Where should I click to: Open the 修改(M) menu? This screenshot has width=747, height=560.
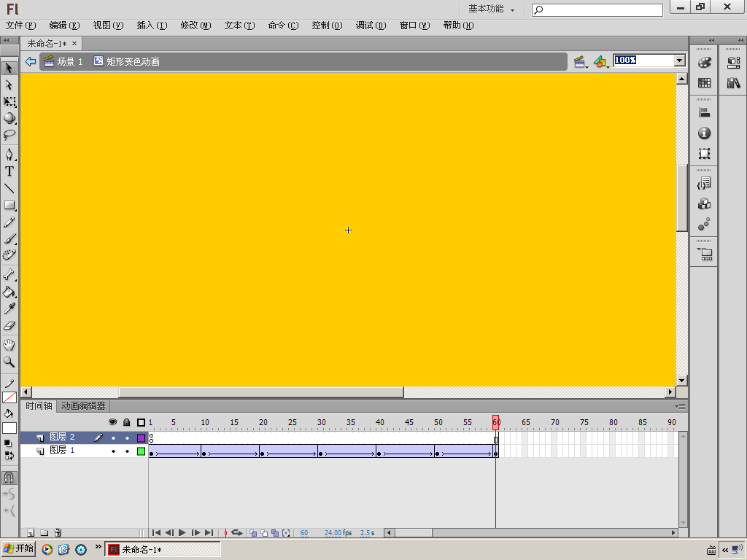(x=196, y=26)
